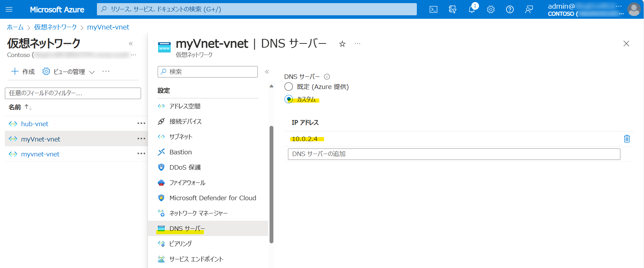The image size is (644, 268).
Task: Close the DNS サーバー blade
Action: pos(626,43)
